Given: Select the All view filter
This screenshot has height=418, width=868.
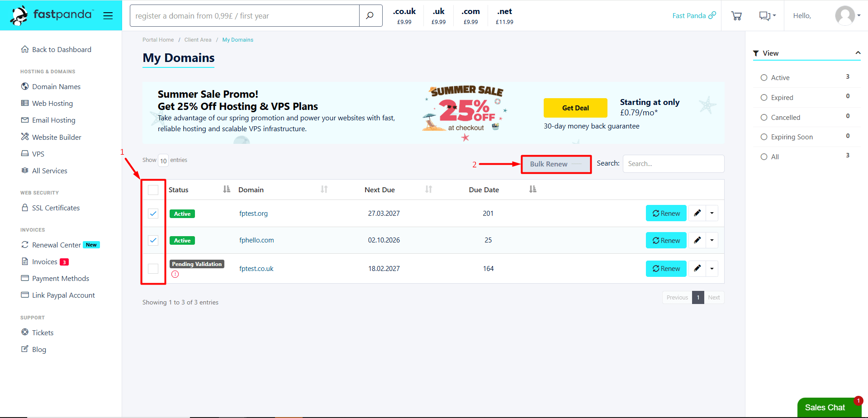Looking at the screenshot, I should click(764, 157).
